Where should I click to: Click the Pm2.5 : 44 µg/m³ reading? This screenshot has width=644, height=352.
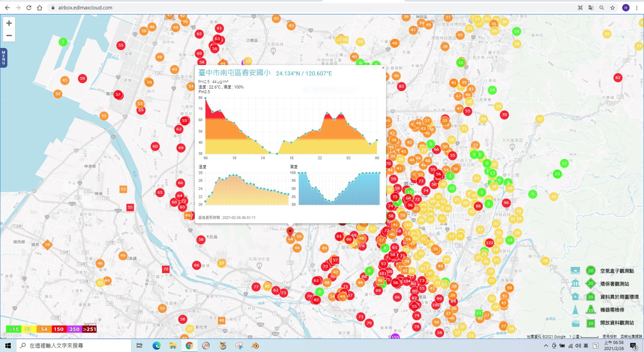pyautogui.click(x=213, y=82)
